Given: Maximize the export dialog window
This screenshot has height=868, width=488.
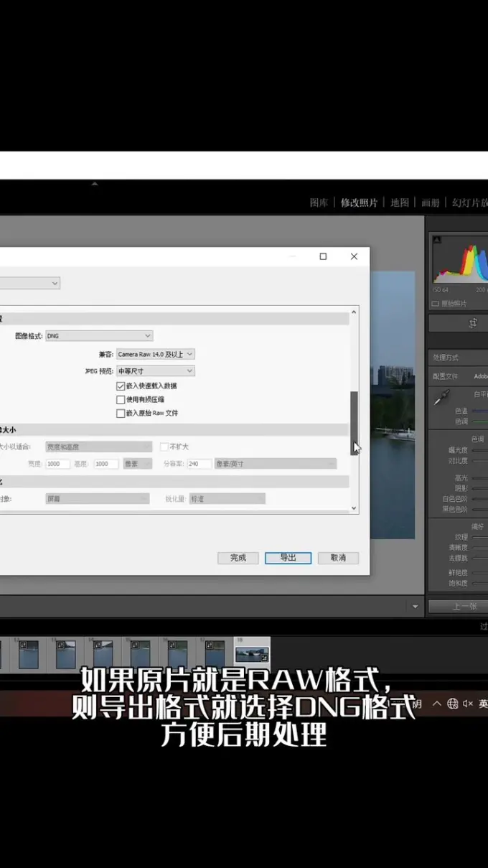Looking at the screenshot, I should 323,256.
